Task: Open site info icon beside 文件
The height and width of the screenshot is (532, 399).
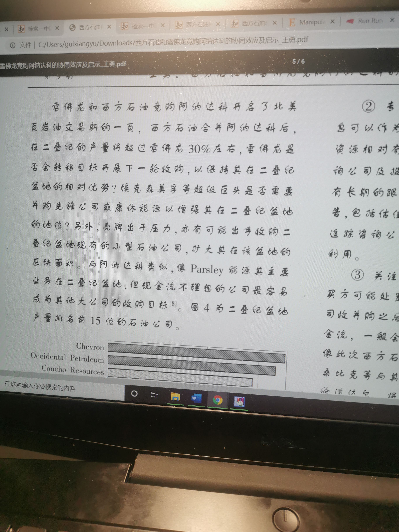Action: 13,45
